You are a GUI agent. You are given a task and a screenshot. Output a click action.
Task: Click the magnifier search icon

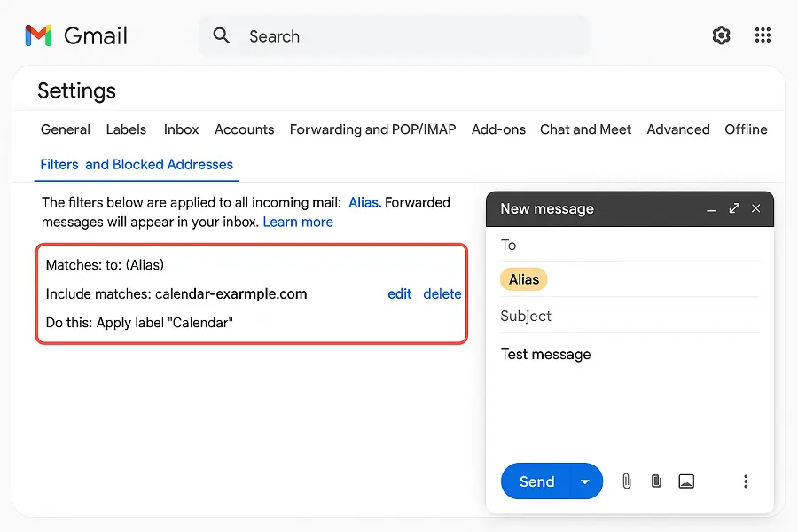tap(222, 35)
